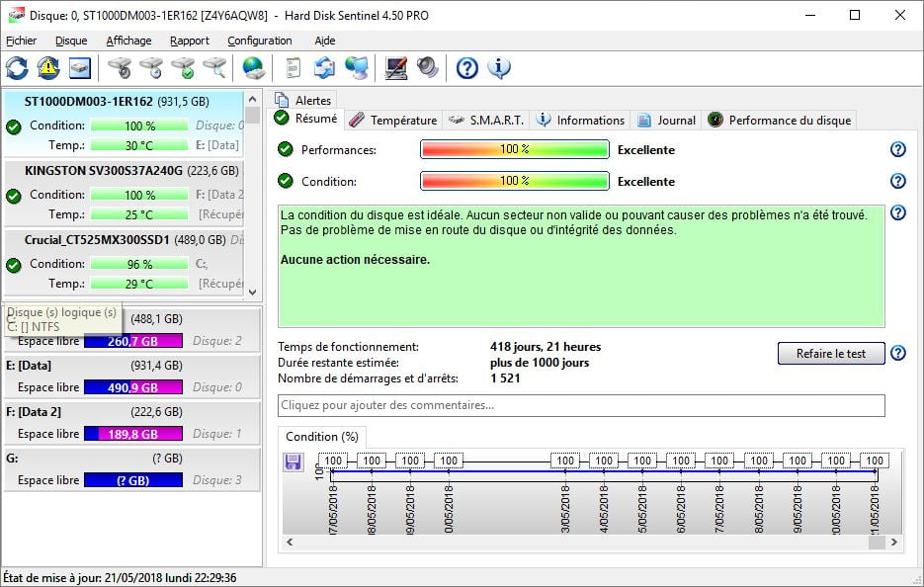Click the disk panel toolbar icon
The image size is (924, 587).
click(x=80, y=68)
